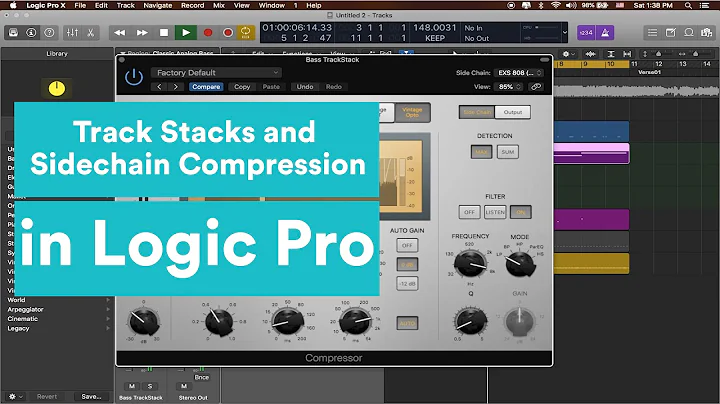Click the Copy settings button
This screenshot has width=720, height=404.
242,87
